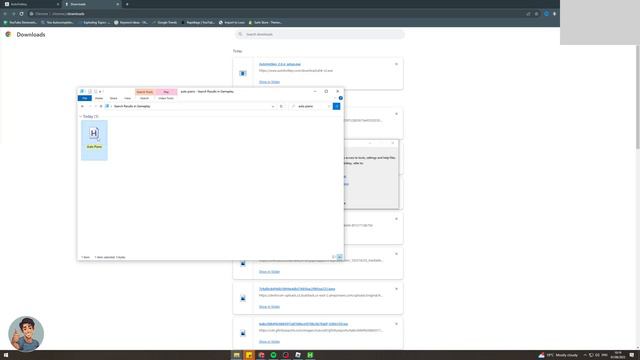This screenshot has height=360, width=640.
Task: Clear the Explorer search box text
Action: (x=329, y=106)
